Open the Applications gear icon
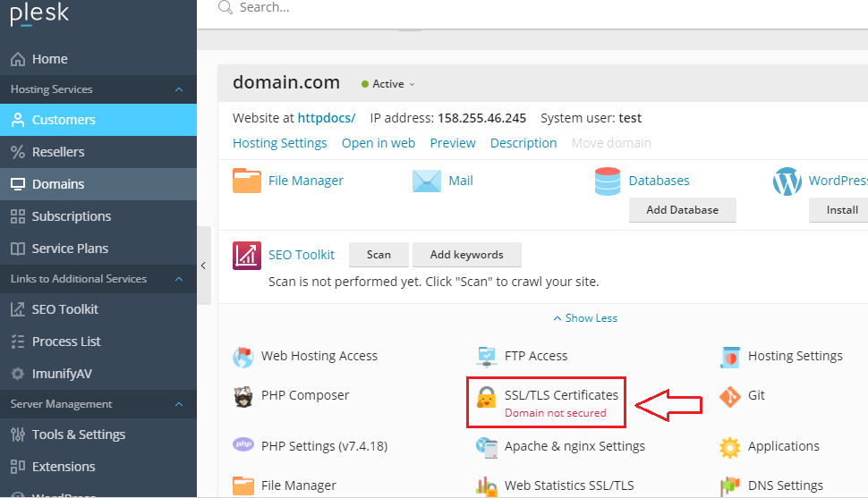868x498 pixels. 730,447
